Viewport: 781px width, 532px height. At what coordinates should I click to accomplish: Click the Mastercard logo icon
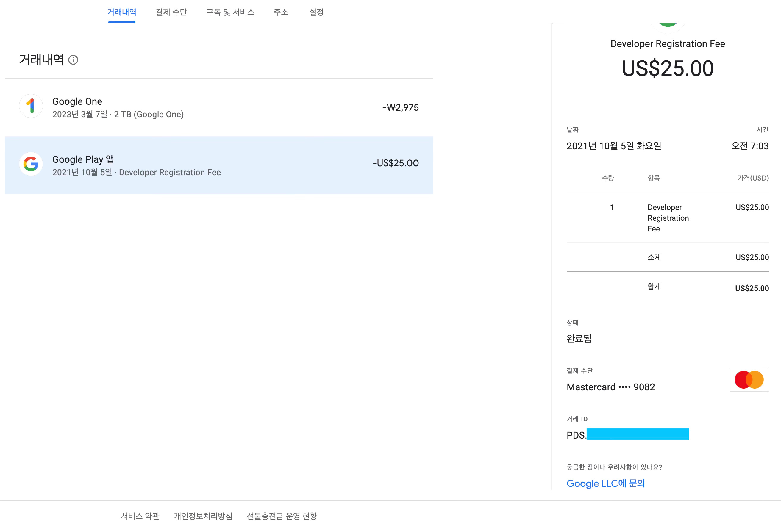pos(749,380)
